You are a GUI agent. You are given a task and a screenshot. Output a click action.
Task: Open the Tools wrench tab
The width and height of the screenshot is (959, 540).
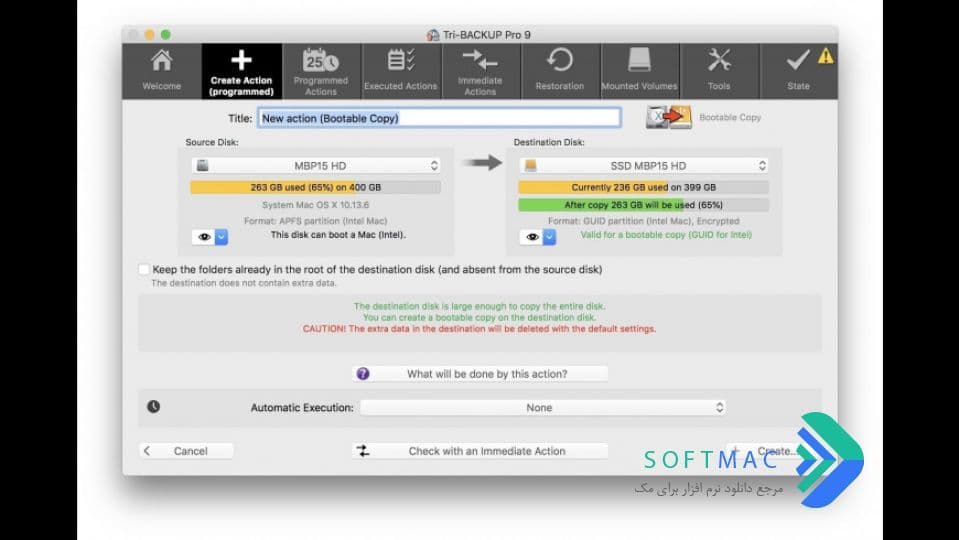tap(719, 71)
